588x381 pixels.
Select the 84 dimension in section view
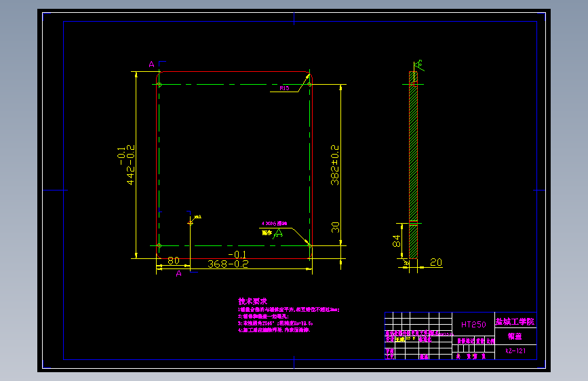pyautogui.click(x=396, y=241)
